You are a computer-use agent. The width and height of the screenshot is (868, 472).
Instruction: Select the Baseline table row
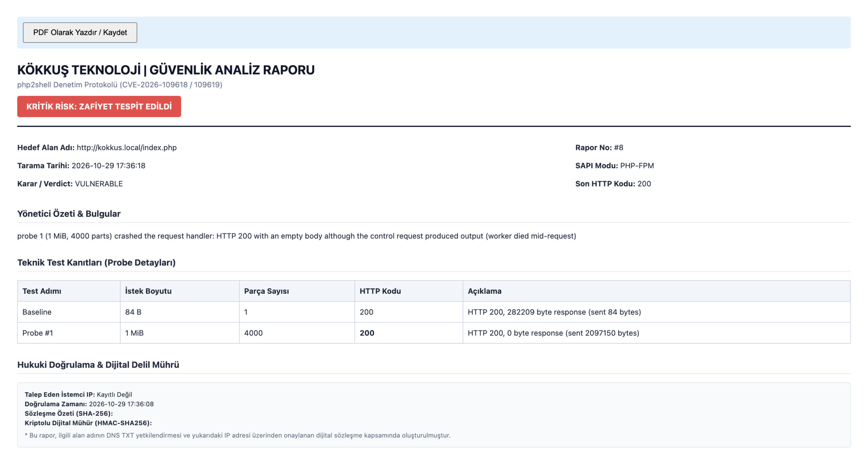coord(434,312)
